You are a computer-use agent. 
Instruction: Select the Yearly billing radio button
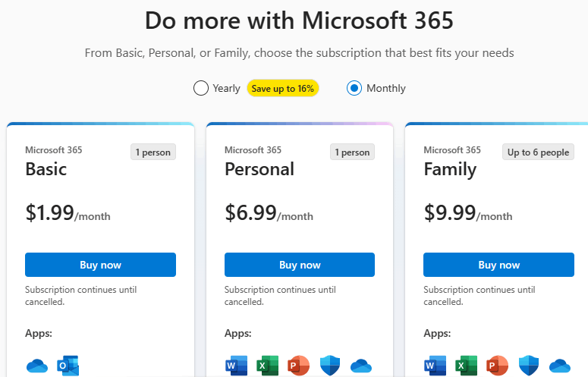[201, 89]
